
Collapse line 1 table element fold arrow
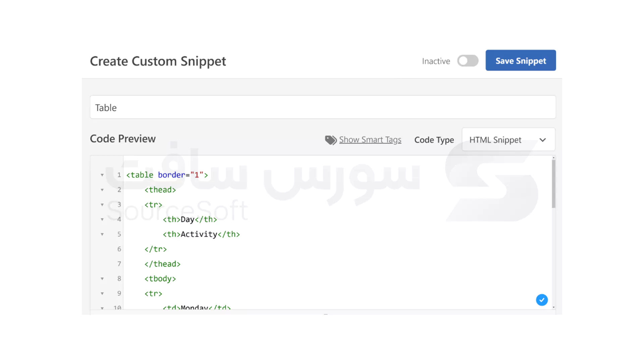pyautogui.click(x=102, y=175)
